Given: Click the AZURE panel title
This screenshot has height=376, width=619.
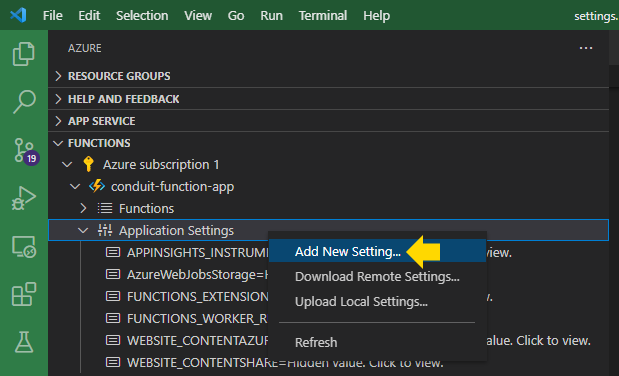Looking at the screenshot, I should pyautogui.click(x=84, y=48).
